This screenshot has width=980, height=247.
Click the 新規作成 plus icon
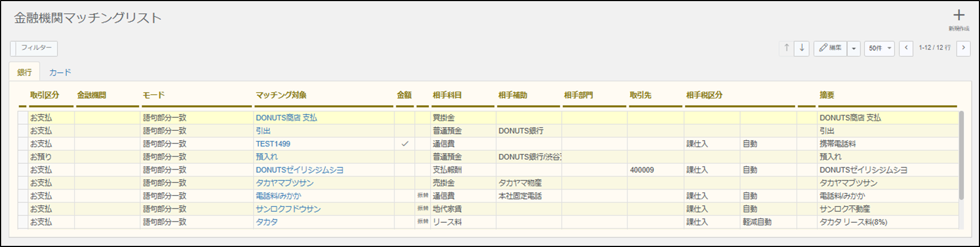coord(959,16)
